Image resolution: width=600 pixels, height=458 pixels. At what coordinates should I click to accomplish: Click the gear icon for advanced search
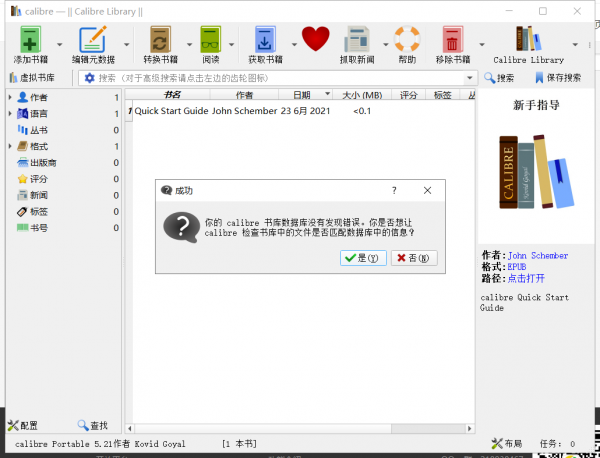click(89, 78)
